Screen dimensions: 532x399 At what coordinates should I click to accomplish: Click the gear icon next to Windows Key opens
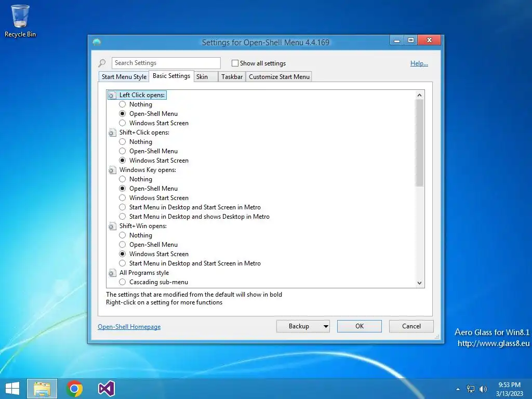[112, 170]
